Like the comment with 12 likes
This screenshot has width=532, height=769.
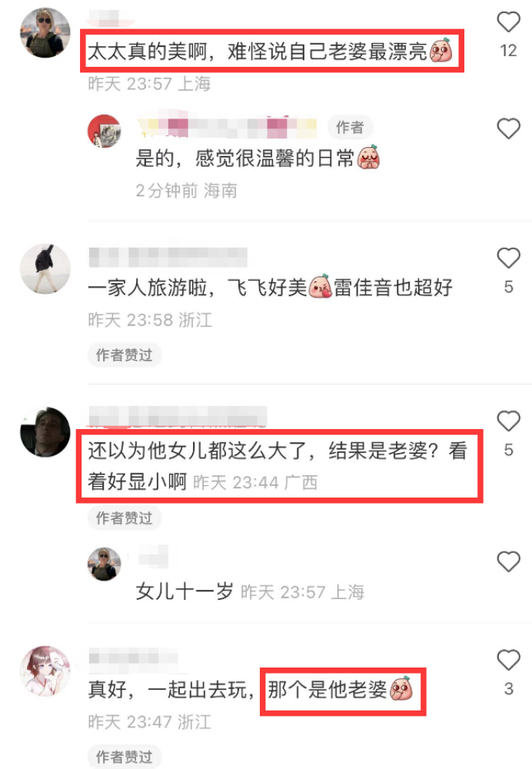click(508, 22)
